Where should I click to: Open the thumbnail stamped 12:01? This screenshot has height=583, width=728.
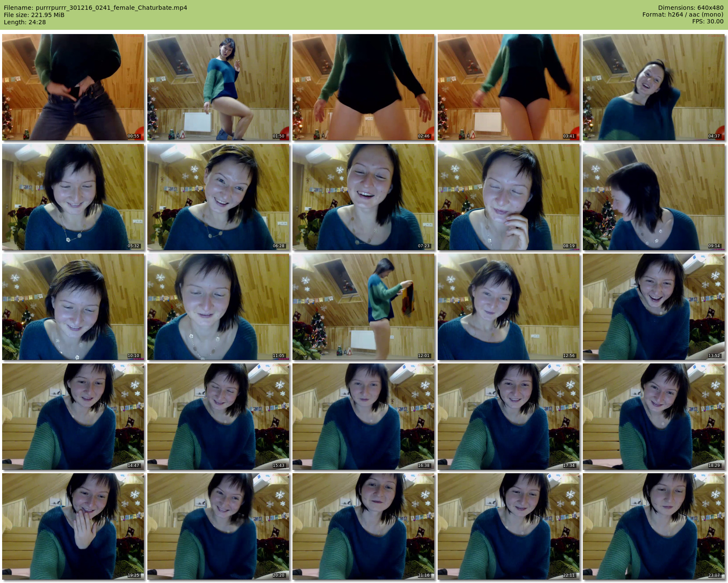tap(364, 307)
